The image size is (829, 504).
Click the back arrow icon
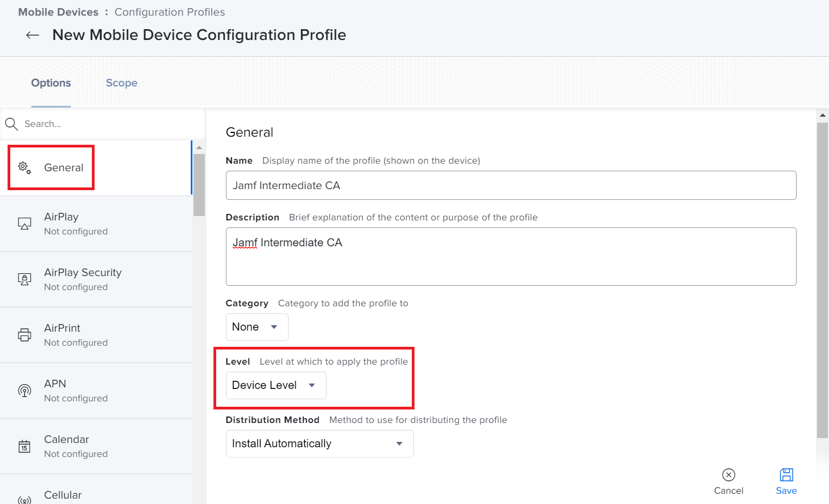(x=32, y=35)
